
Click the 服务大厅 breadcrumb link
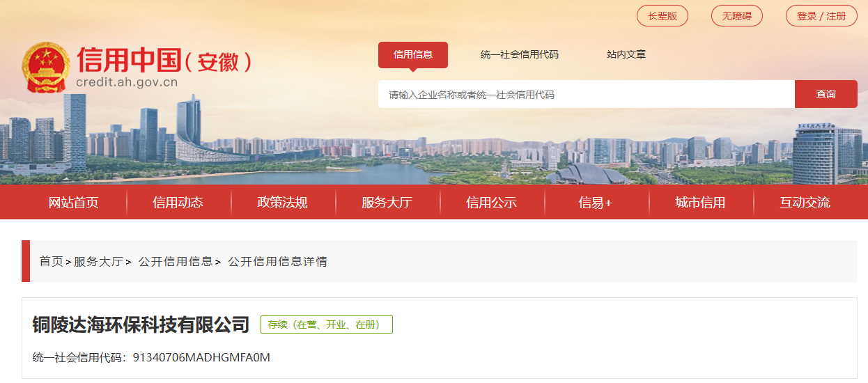click(x=98, y=262)
